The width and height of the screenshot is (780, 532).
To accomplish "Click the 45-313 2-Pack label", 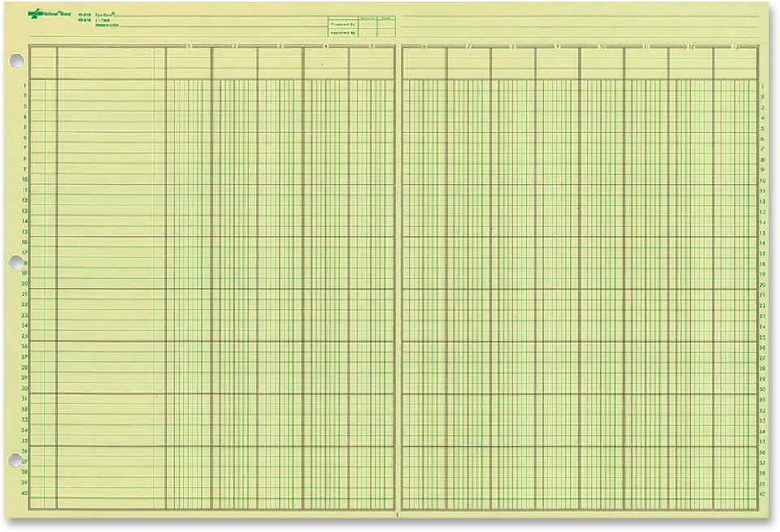I will (x=85, y=18).
